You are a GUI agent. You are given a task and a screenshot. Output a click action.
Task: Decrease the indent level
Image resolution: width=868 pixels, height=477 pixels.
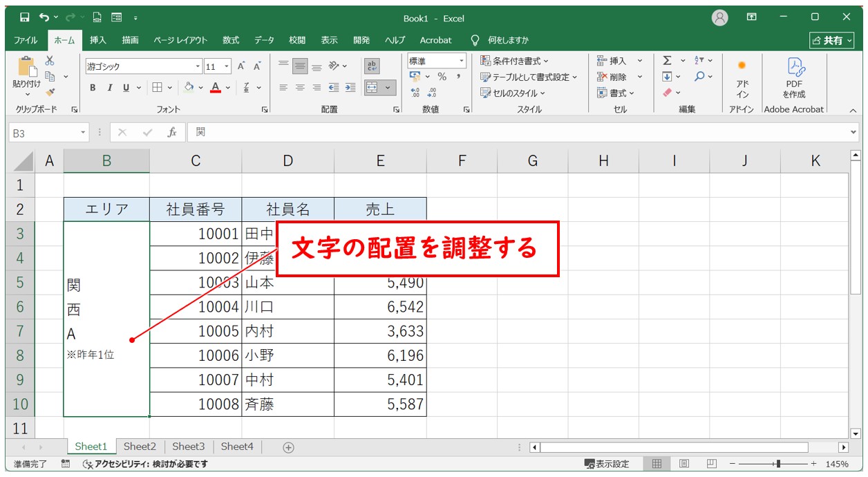click(334, 88)
